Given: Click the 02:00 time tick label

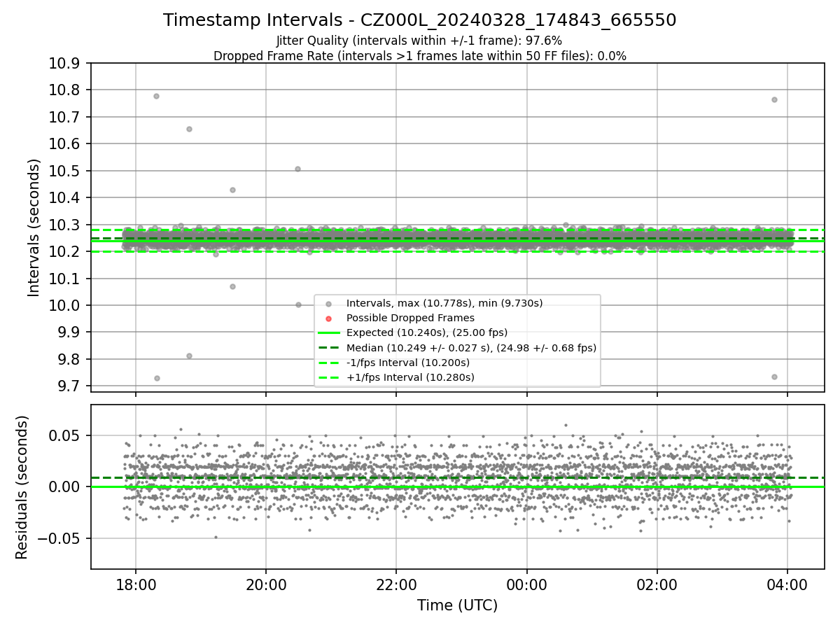Looking at the screenshot, I should 657,584.
